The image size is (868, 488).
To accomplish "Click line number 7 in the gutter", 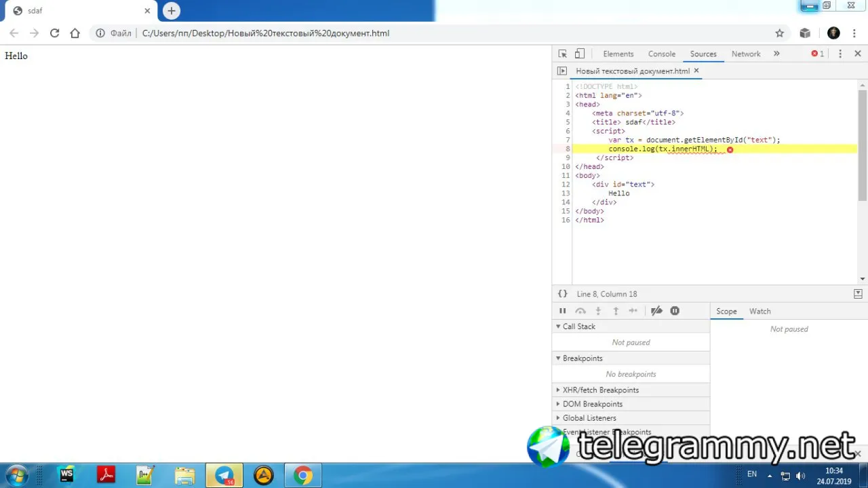I will (x=568, y=140).
